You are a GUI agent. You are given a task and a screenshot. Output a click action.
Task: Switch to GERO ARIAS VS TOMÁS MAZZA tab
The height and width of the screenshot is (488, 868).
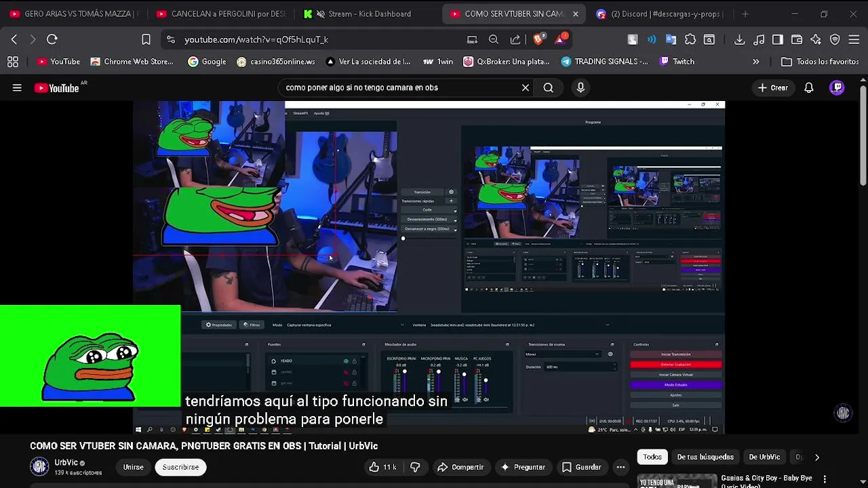coord(75,14)
